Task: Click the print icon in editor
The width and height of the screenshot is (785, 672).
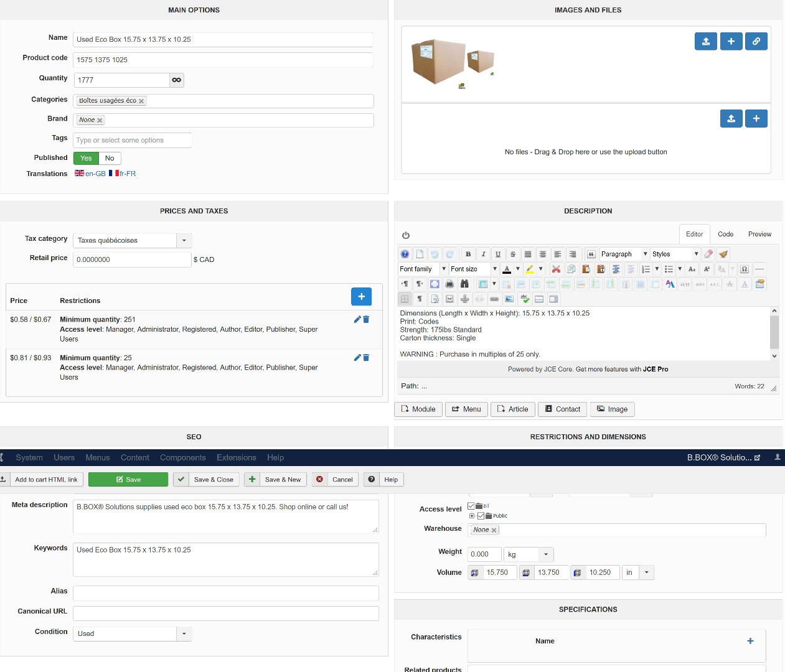Action: 449,284
